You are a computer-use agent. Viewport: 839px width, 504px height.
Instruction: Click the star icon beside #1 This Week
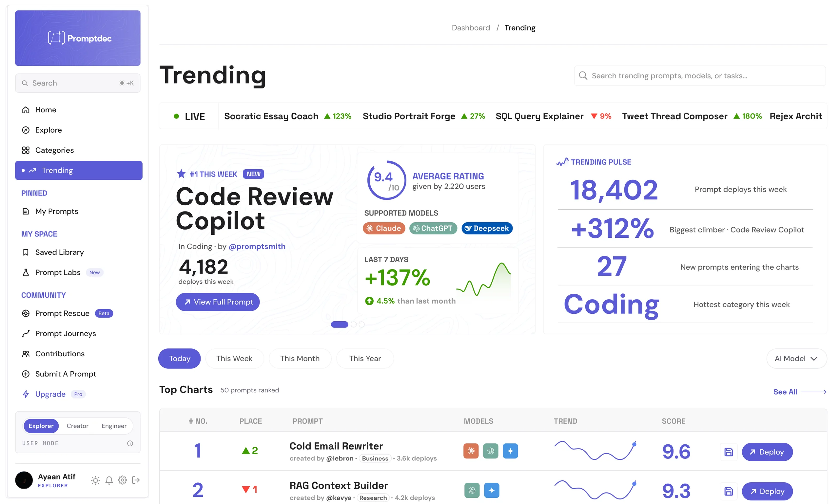pos(181,174)
